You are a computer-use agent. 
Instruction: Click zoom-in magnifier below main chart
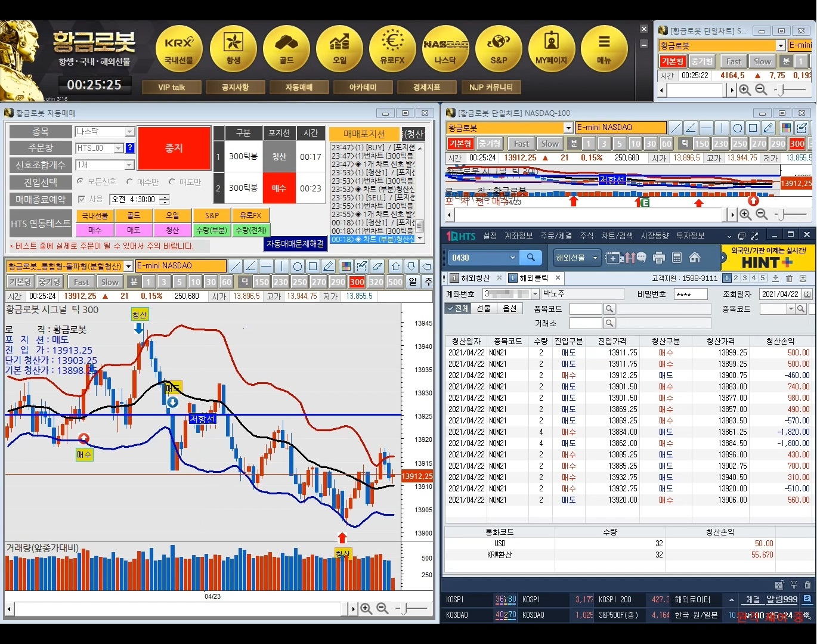tap(366, 609)
